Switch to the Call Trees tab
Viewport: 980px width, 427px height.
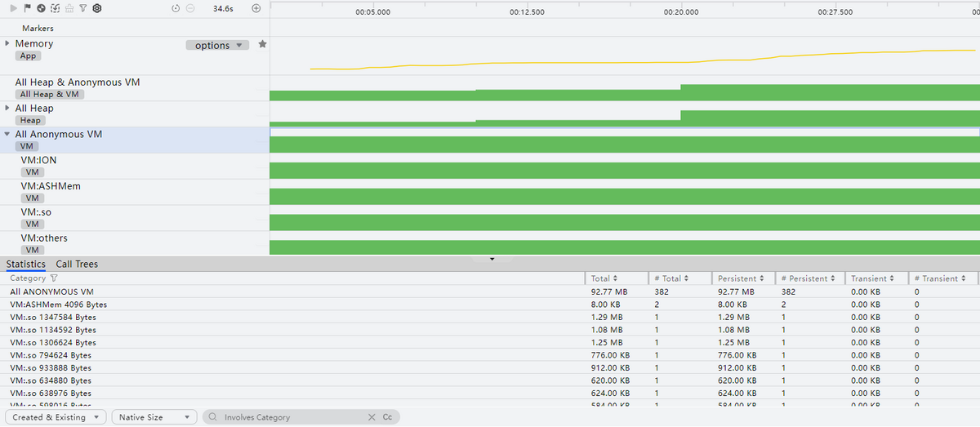(x=77, y=265)
